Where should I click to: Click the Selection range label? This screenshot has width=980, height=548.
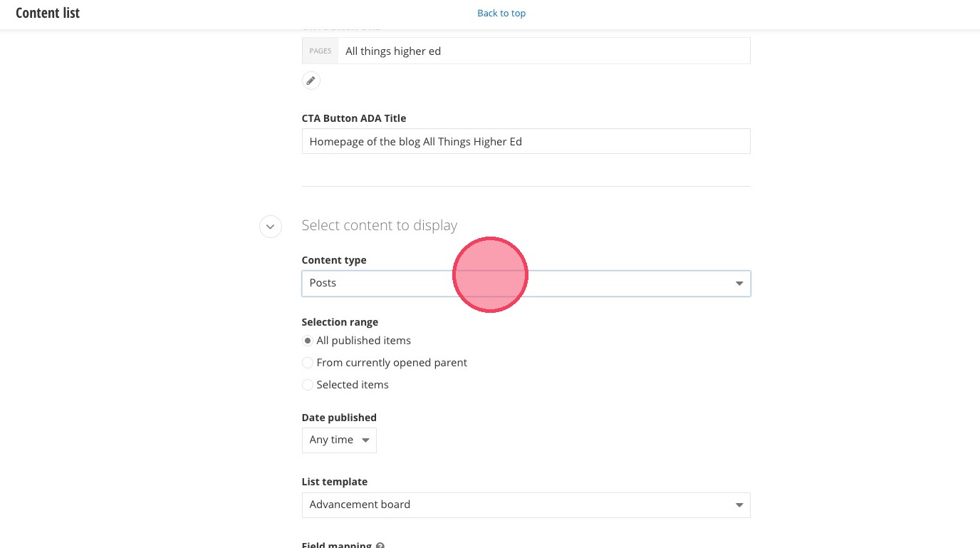340,322
